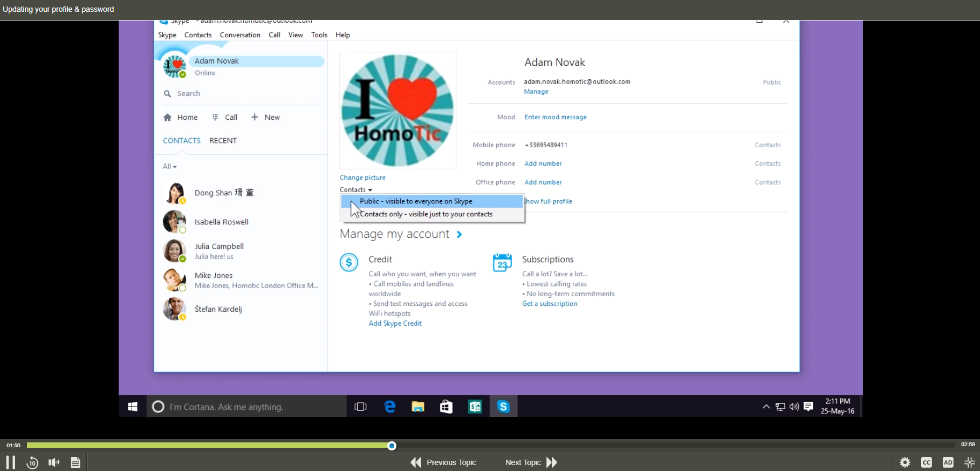Exit fullscreen mode icon

point(970,462)
